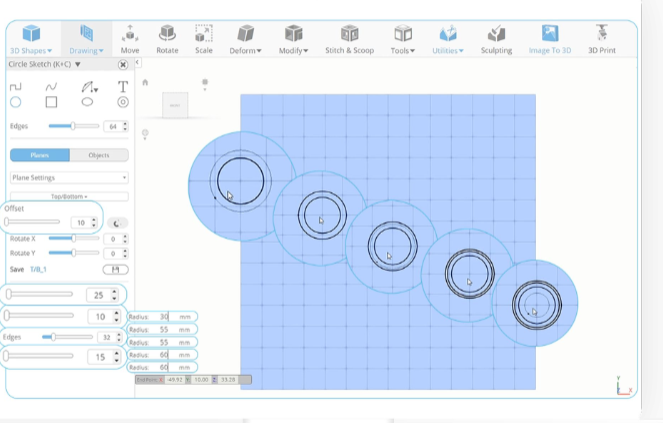This screenshot has width=663, height=423.
Task: Open the 3D Shapes menu
Action: 31,40
